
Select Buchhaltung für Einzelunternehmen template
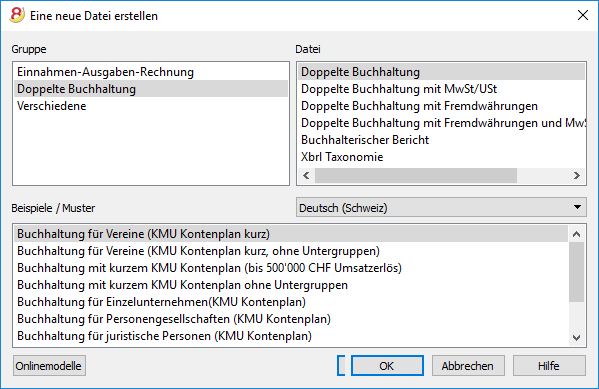(x=291, y=302)
